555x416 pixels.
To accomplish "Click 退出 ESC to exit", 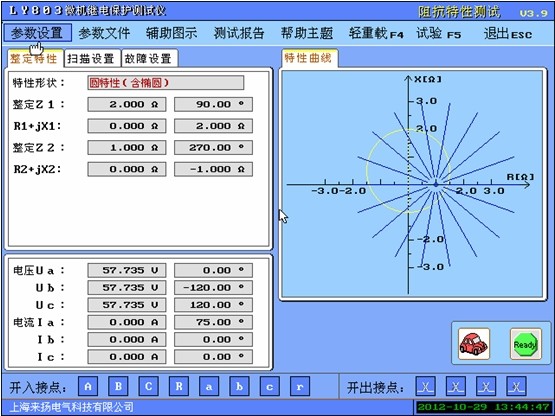I will [x=508, y=34].
